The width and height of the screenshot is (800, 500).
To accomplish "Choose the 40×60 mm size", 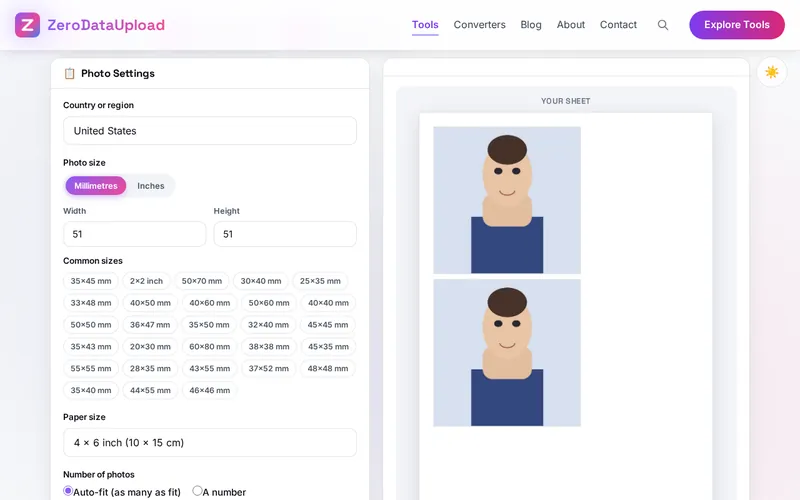I will point(210,303).
